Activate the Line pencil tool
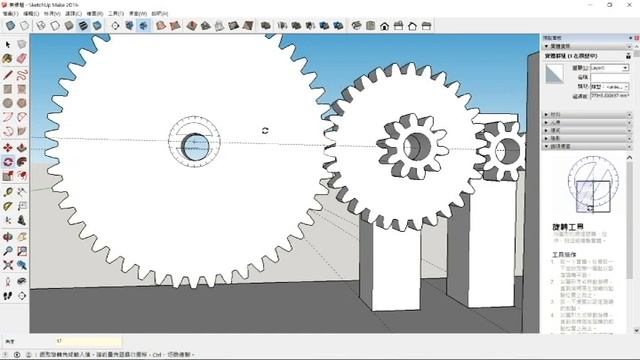The width and height of the screenshot is (640, 360). pos(8,75)
